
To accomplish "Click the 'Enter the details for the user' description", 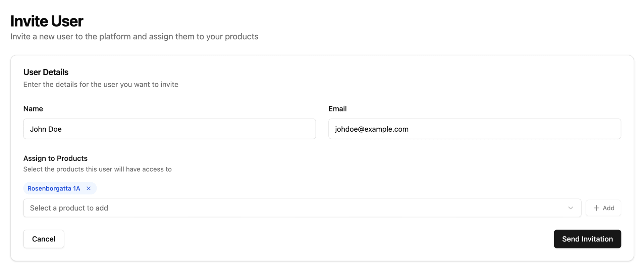I will tap(101, 85).
